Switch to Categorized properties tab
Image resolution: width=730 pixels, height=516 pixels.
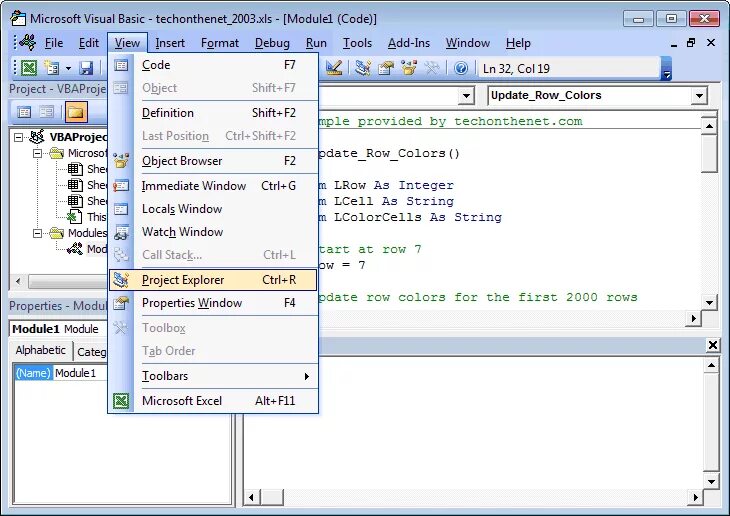91,352
